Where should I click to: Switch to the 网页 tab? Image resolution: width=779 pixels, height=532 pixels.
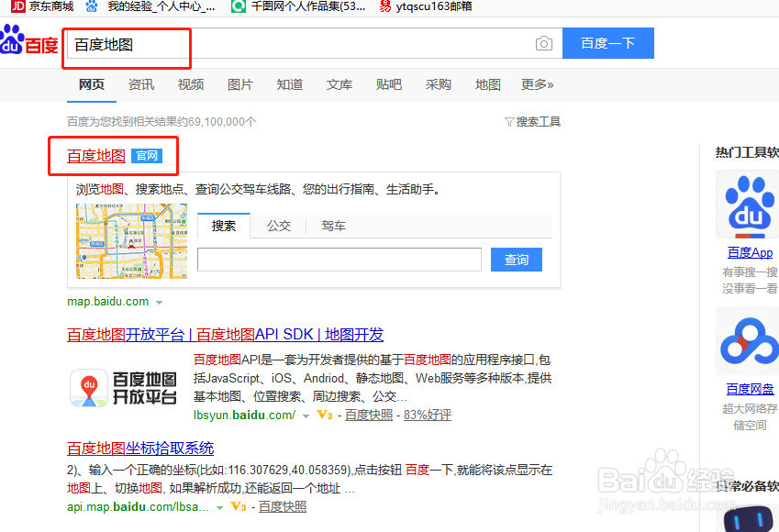coord(92,84)
